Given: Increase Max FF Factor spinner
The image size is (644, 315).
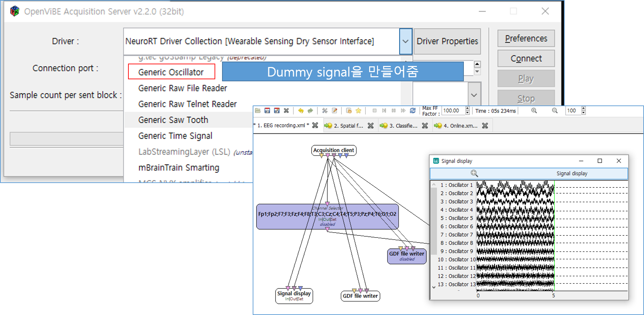Looking at the screenshot, I should [x=468, y=109].
